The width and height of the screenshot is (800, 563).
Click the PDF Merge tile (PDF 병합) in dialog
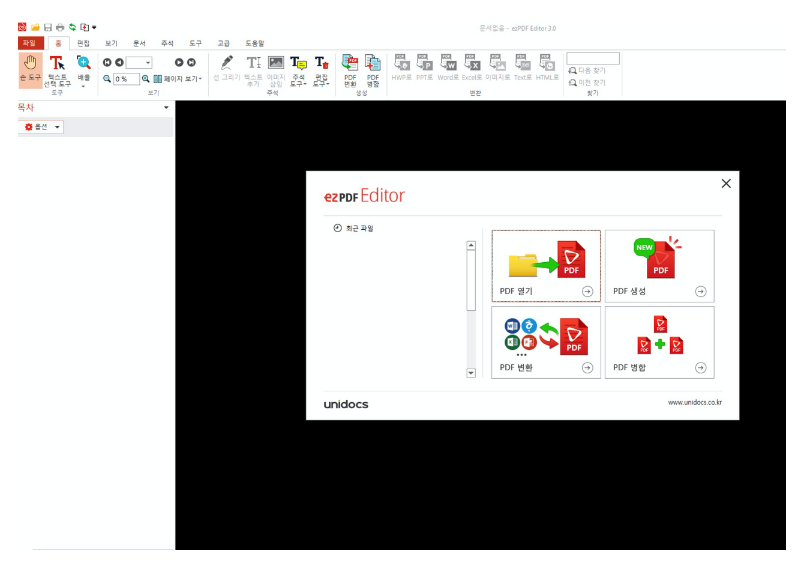coord(660,342)
